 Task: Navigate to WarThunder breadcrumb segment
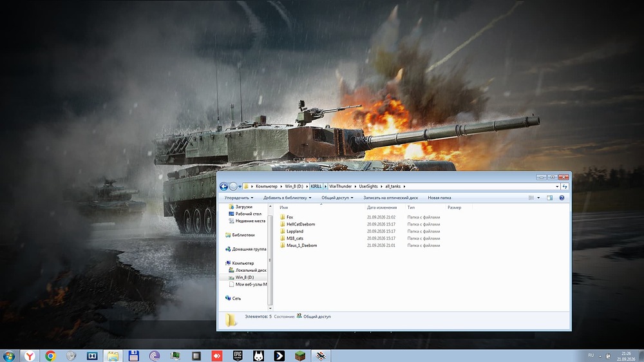[341, 187]
